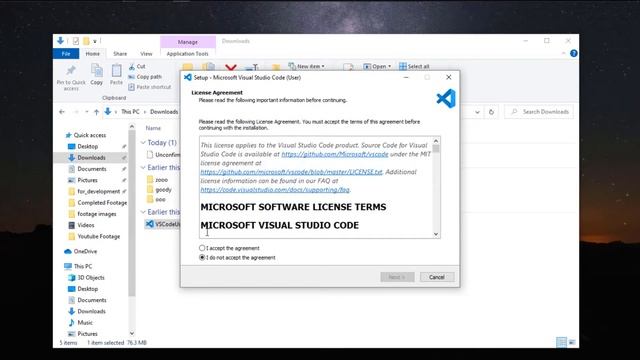640x360 pixels.
Task: Click the blue down-arrow icon in the Quick Access Toolbar
Action: point(60,40)
